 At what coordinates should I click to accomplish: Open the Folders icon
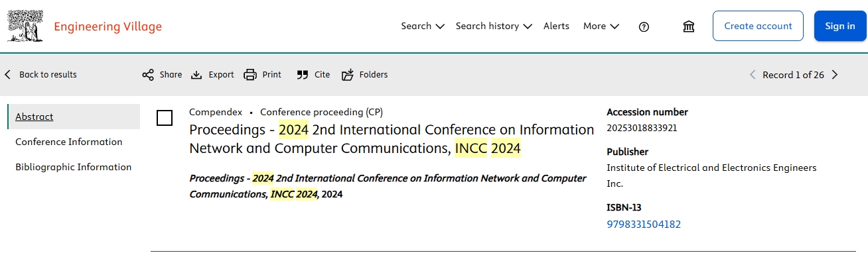(348, 75)
